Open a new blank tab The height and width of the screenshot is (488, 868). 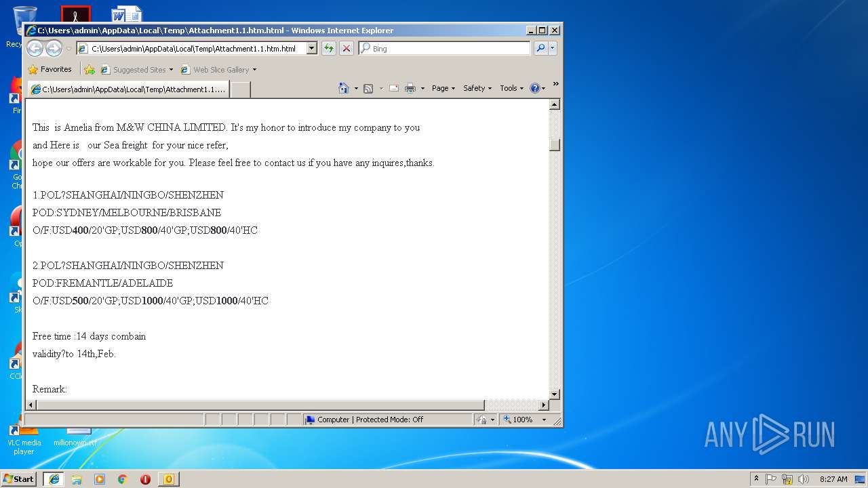(241, 89)
